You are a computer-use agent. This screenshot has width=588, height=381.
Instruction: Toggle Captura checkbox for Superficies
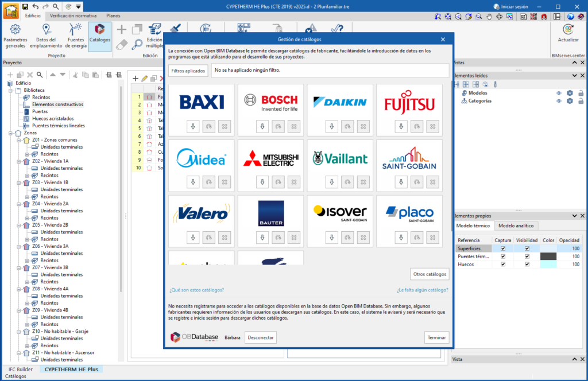(503, 248)
